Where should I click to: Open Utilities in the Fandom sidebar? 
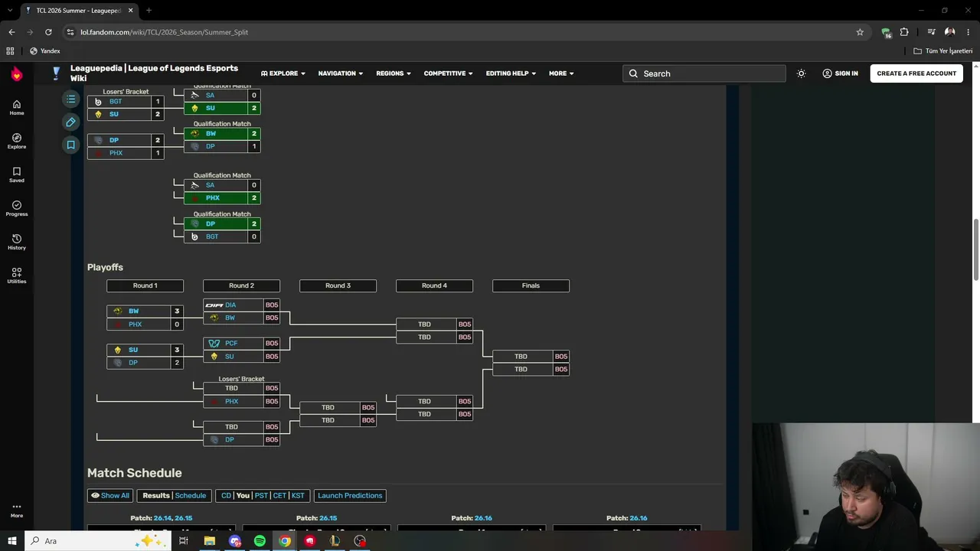click(x=17, y=275)
